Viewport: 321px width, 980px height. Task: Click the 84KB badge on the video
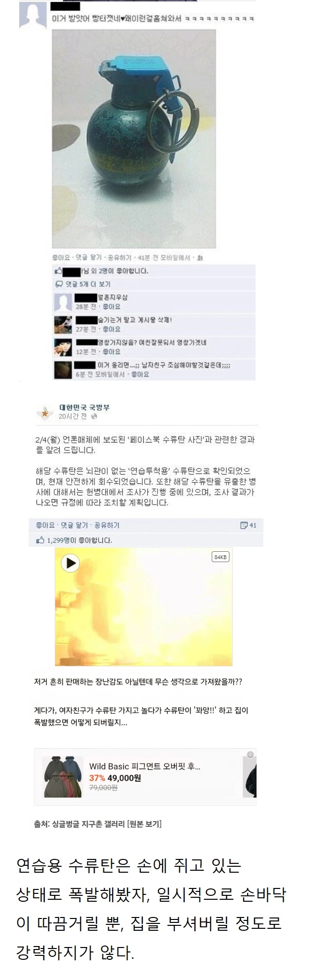tap(220, 557)
